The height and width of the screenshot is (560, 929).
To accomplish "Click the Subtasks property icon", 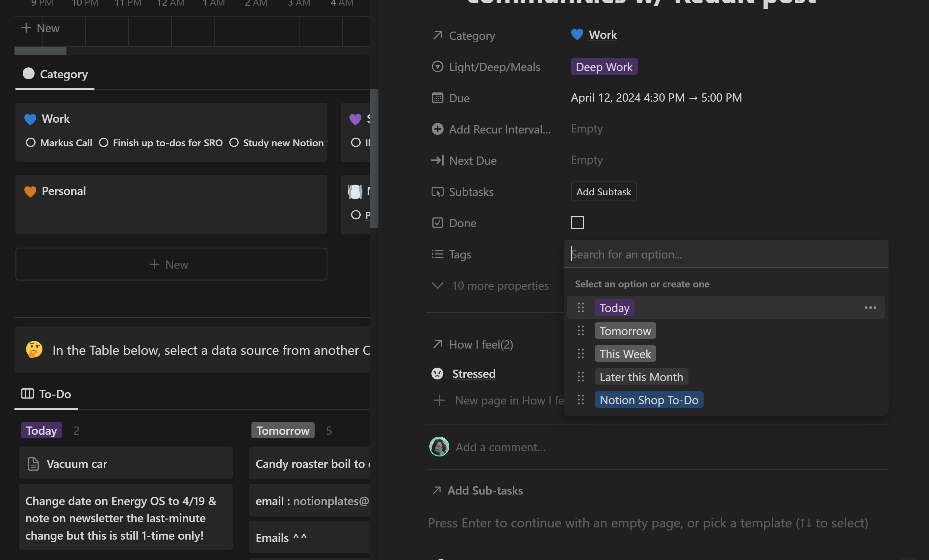I will tap(437, 192).
